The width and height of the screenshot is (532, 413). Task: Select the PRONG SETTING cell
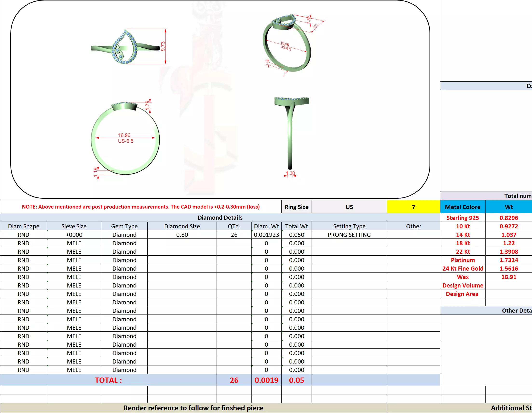pyautogui.click(x=349, y=235)
